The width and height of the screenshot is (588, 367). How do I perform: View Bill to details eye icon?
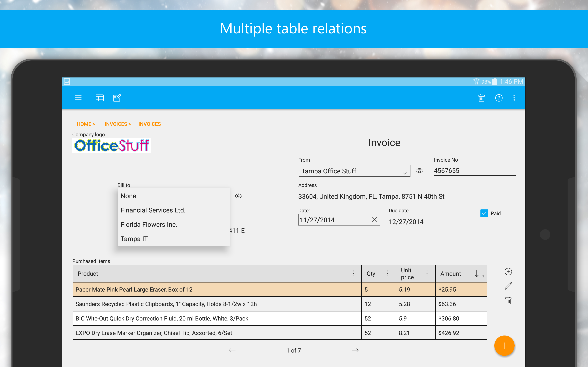[239, 196]
